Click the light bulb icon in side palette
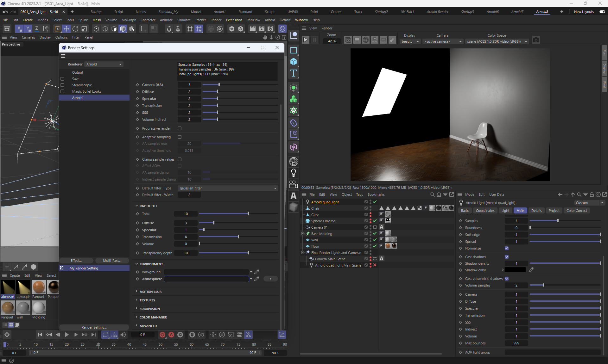Screen dimensions: 608x364 coord(294,173)
